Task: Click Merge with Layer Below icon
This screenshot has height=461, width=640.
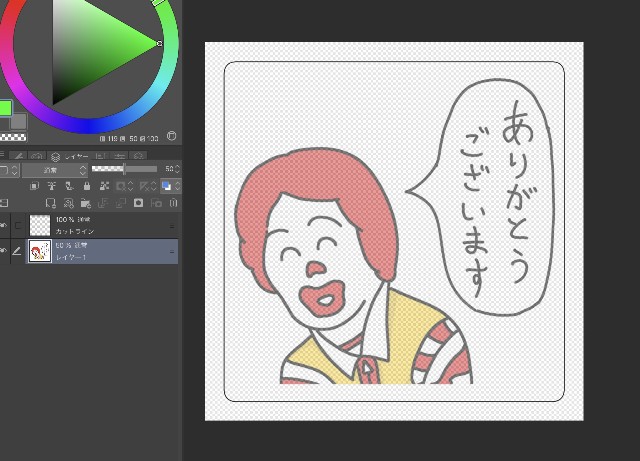Action: tap(121, 203)
